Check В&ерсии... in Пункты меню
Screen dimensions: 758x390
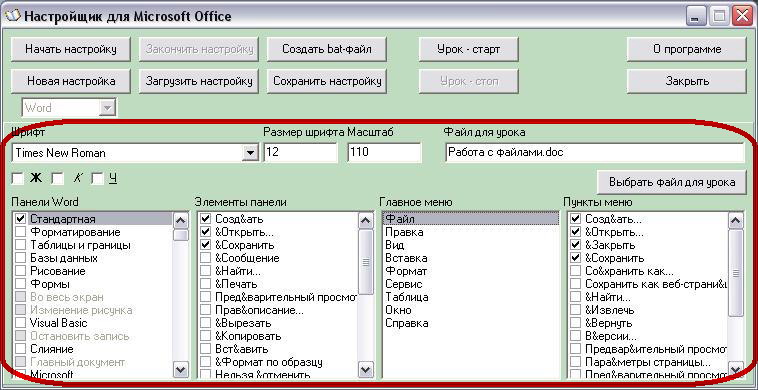point(575,336)
